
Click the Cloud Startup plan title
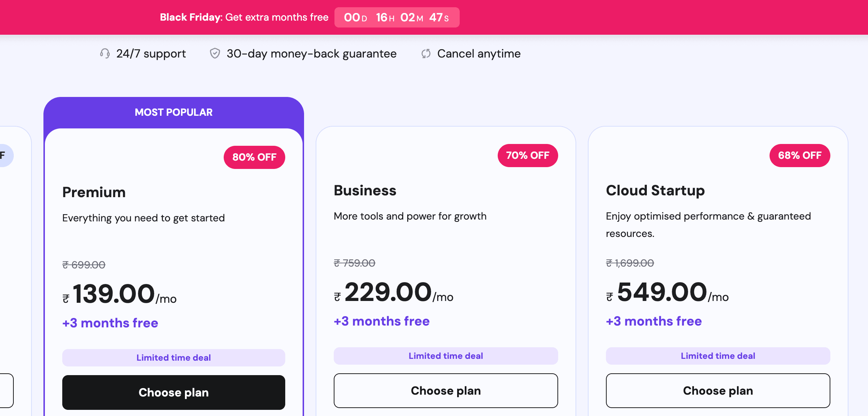click(x=655, y=190)
